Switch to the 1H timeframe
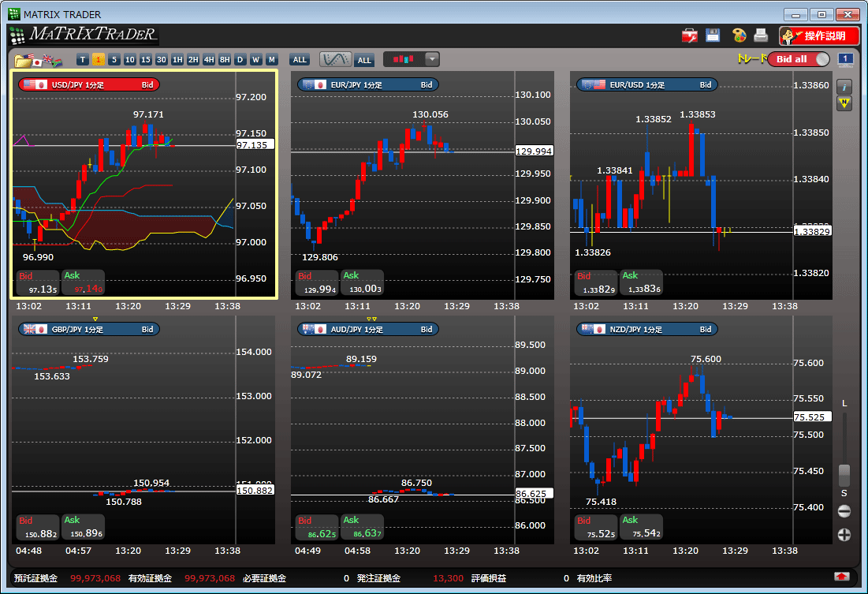Viewport: 868px width, 594px height. click(x=177, y=60)
